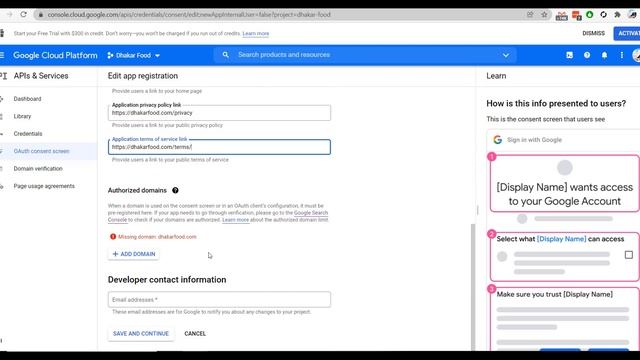Focus the Email addresses field
Viewport: 640px width, 360px height.
pyautogui.click(x=219, y=300)
